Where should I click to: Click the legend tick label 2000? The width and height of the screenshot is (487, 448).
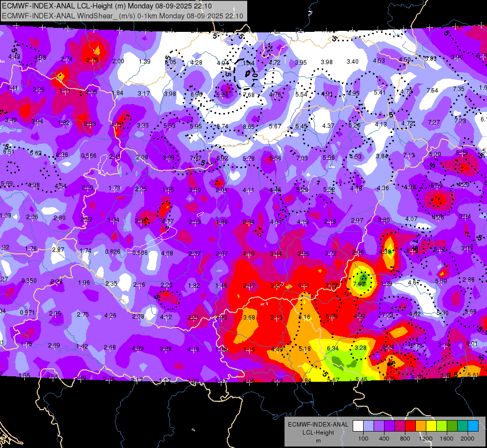(468, 439)
